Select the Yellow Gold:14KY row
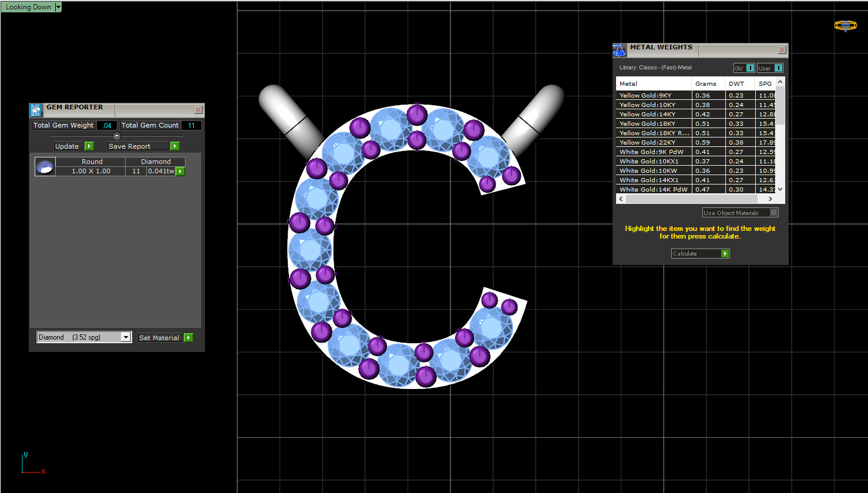 (x=696, y=114)
